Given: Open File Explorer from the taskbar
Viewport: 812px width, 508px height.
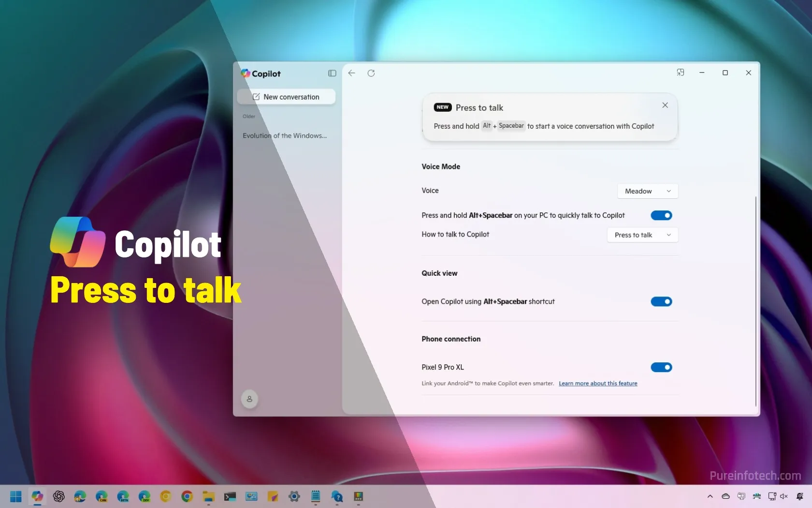Looking at the screenshot, I should pos(208,496).
